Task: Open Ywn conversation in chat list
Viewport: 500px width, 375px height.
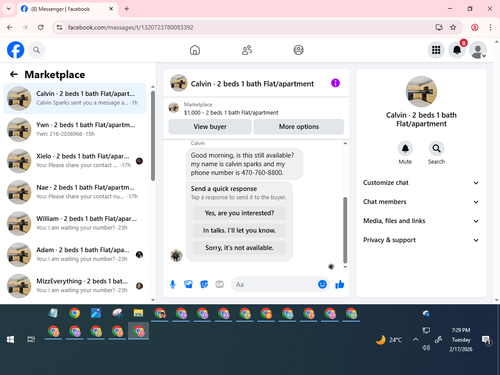Action: (75, 130)
